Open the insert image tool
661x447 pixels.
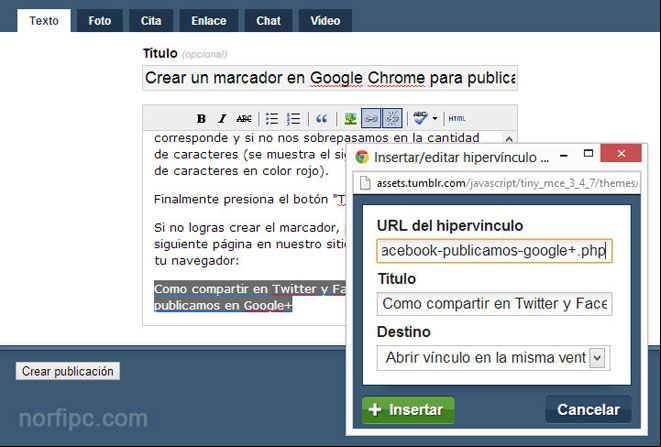pyautogui.click(x=350, y=119)
